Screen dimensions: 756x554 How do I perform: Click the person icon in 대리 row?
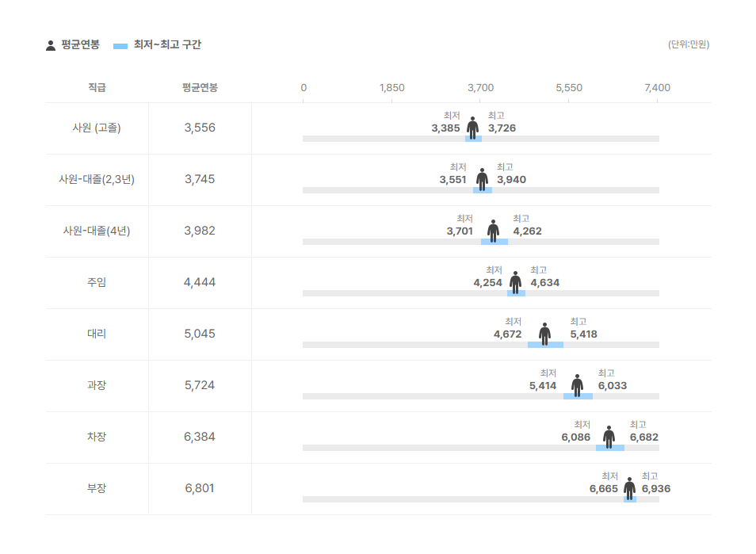(x=545, y=334)
